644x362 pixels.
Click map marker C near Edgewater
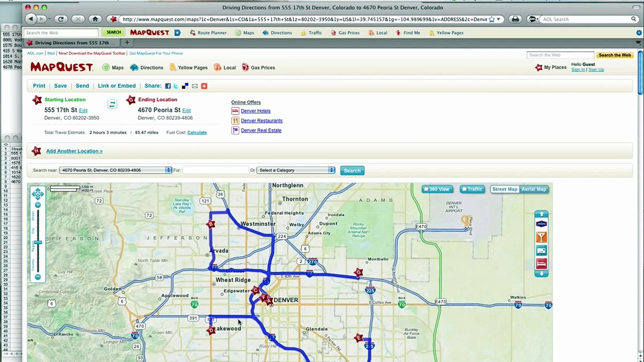[x=255, y=290]
